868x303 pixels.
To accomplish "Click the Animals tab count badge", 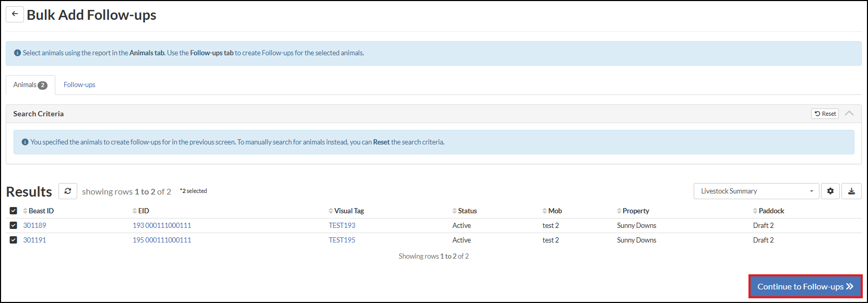I will (x=43, y=85).
